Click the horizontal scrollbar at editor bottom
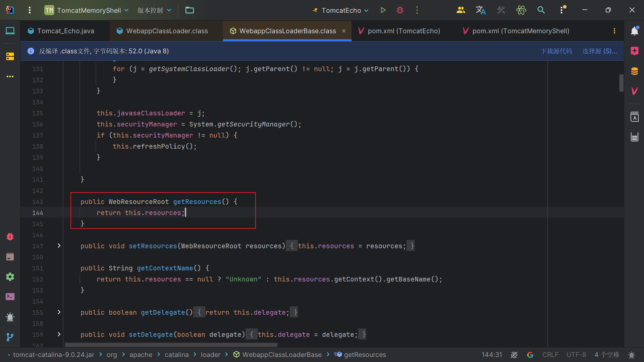Screen dimensions: 644x362 (x=171, y=345)
